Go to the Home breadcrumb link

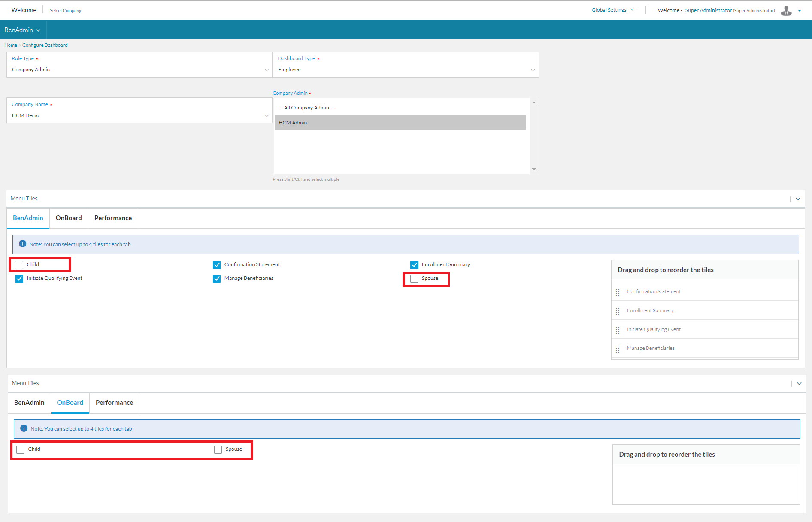(x=11, y=45)
